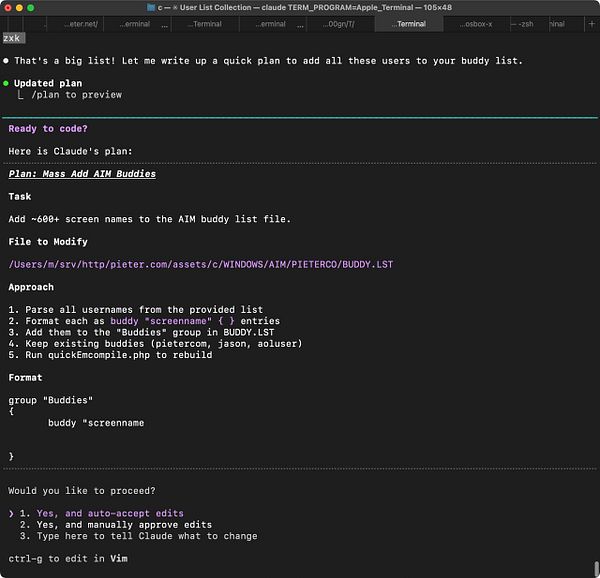Zoom the window using the green button
This screenshot has height=578, width=600.
[x=31, y=8]
